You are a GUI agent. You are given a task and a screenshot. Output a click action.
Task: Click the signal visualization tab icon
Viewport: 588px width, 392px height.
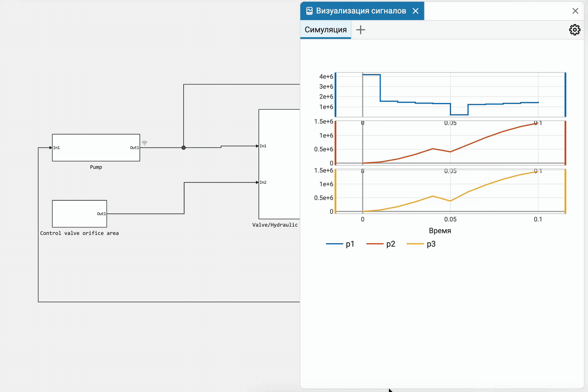pos(309,11)
